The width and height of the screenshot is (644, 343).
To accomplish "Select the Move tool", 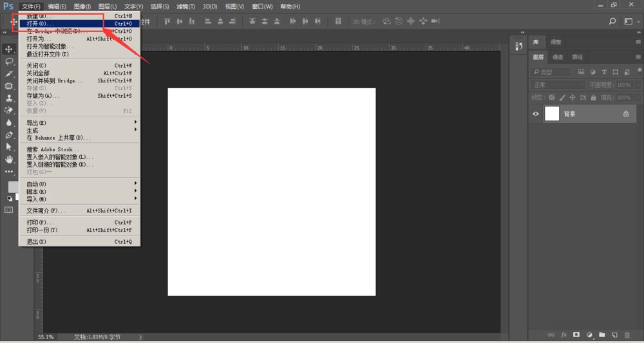I will [x=8, y=50].
